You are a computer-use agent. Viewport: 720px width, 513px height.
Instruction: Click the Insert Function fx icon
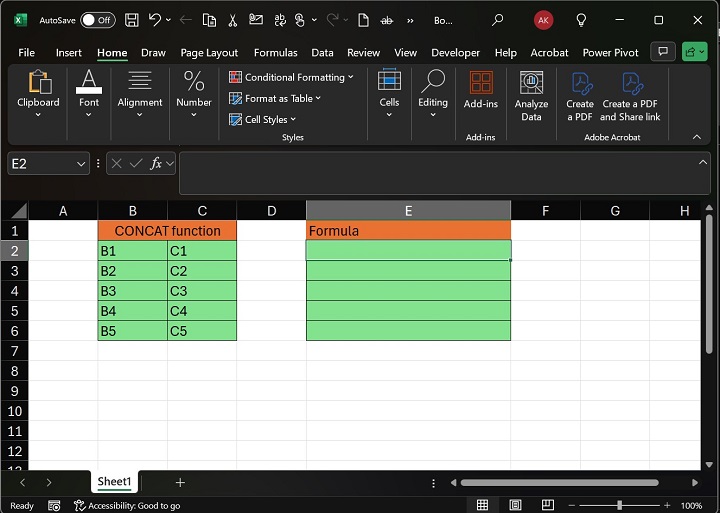tap(156, 163)
